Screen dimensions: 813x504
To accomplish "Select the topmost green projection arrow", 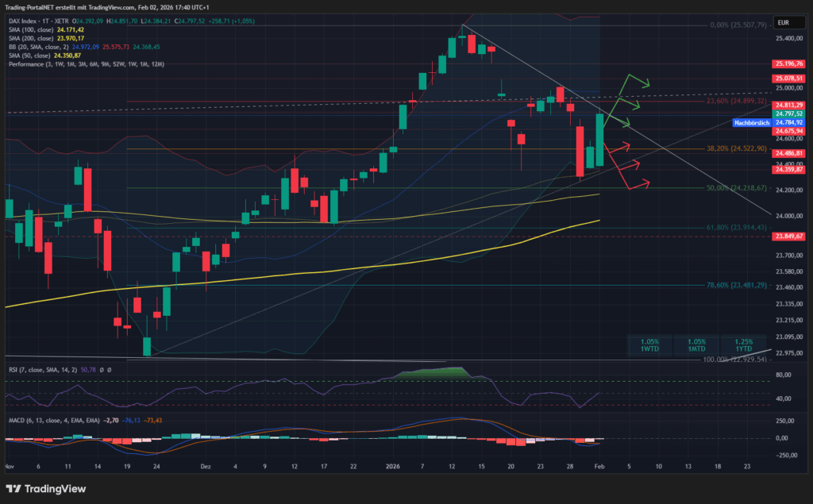I will coord(638,80).
